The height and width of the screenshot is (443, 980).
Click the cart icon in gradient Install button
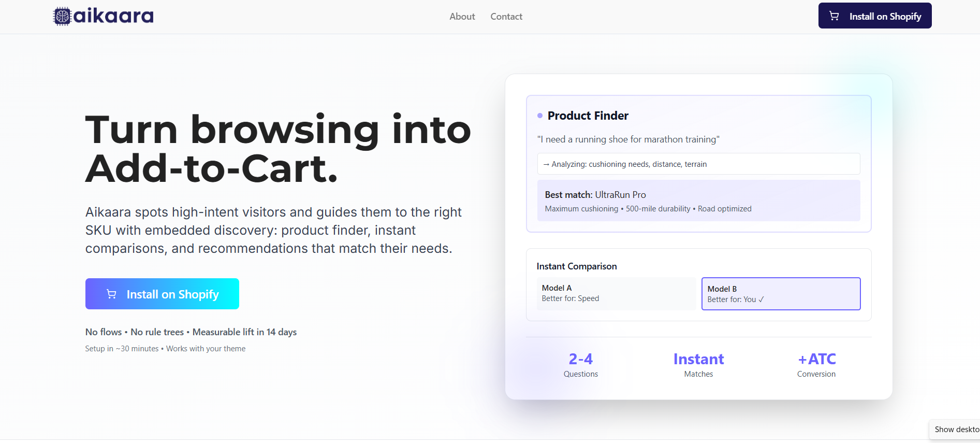[x=111, y=294]
